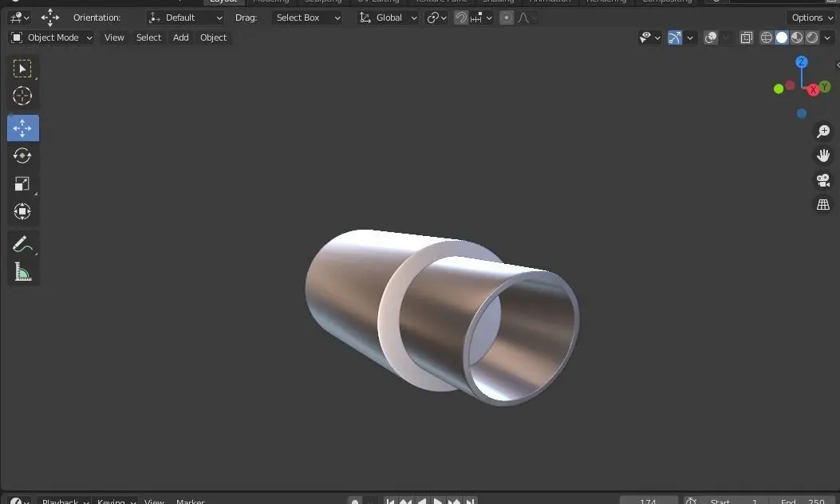This screenshot has width=840, height=504.
Task: Activate the 3D Cursor tool
Action: (22, 96)
